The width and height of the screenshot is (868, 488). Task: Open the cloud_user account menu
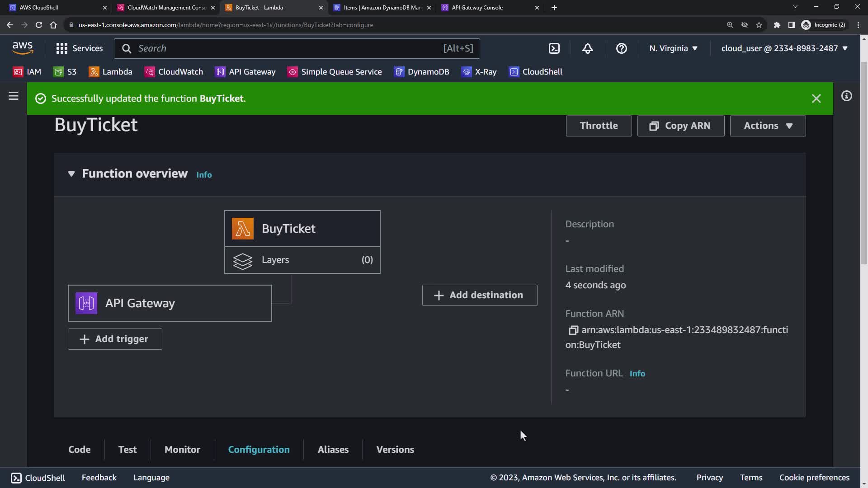click(x=784, y=48)
